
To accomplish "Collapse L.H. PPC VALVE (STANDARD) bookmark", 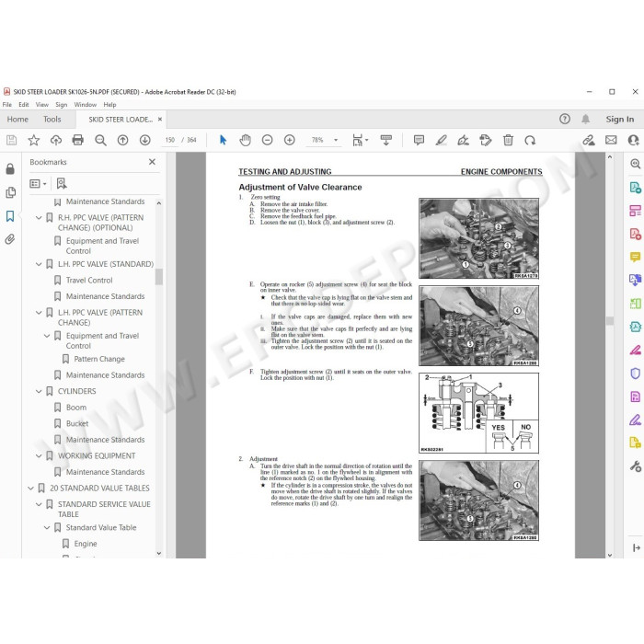I will (39, 264).
